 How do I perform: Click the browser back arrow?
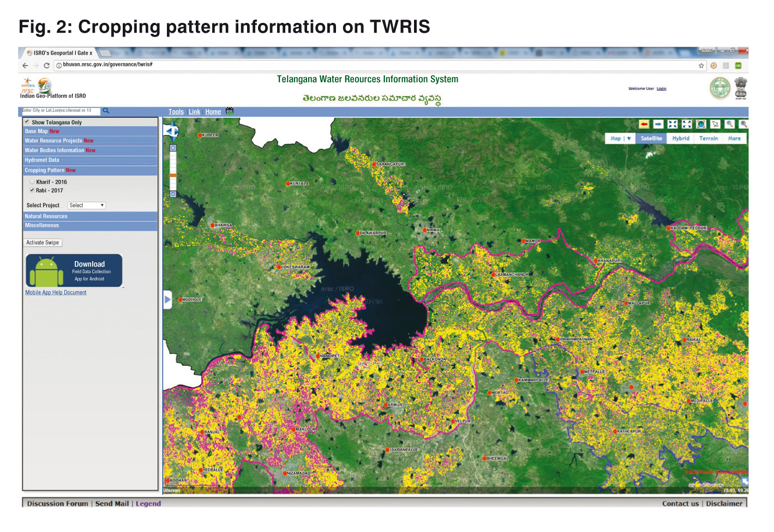click(25, 65)
